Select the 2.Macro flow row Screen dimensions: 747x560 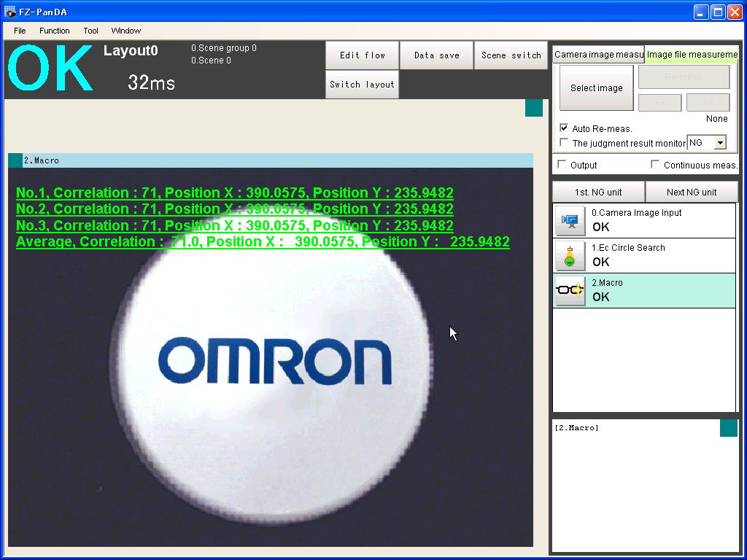click(644, 290)
